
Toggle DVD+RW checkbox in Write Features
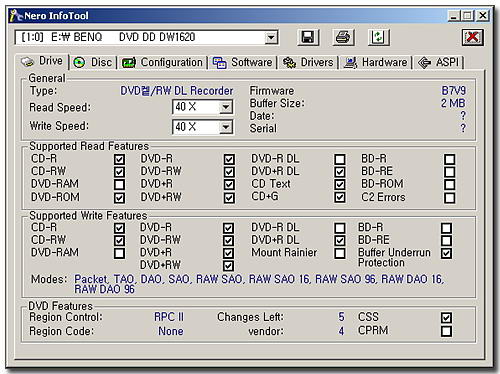point(228,266)
